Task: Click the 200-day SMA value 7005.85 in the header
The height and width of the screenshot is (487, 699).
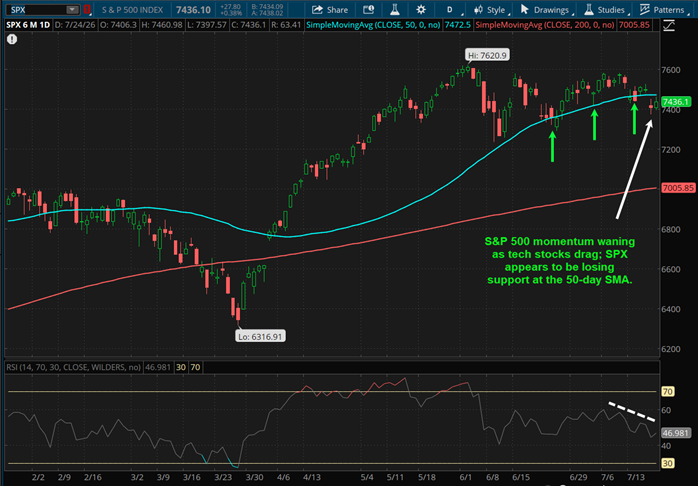Action: click(x=634, y=25)
